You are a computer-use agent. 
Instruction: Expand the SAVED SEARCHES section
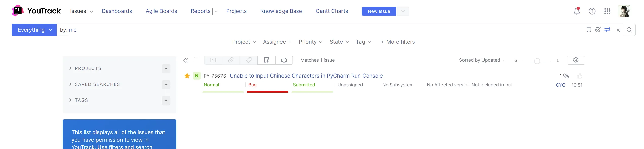click(x=97, y=84)
